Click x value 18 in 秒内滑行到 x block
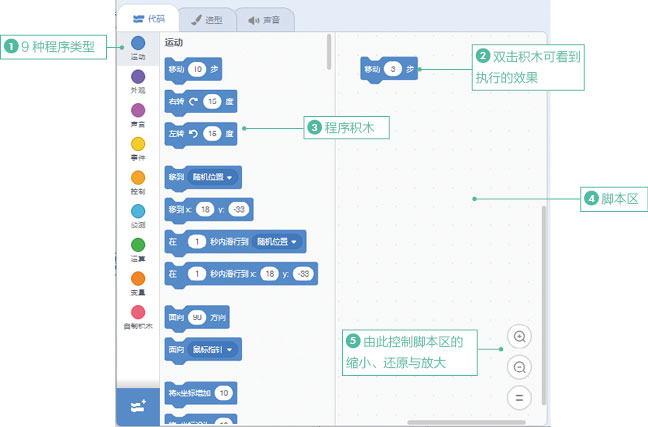Image resolution: width=648 pixels, height=427 pixels. [x=270, y=274]
